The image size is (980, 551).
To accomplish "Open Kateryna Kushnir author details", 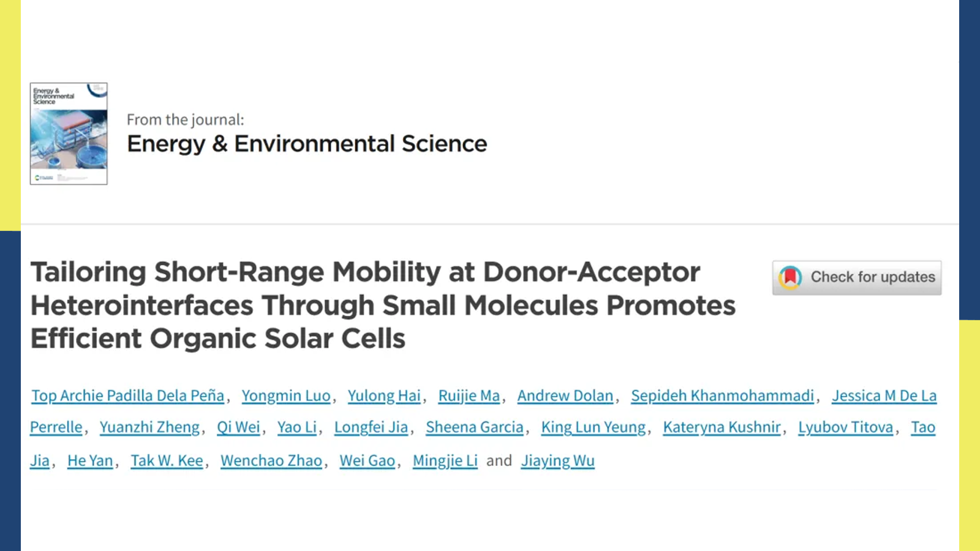I will pyautogui.click(x=722, y=427).
